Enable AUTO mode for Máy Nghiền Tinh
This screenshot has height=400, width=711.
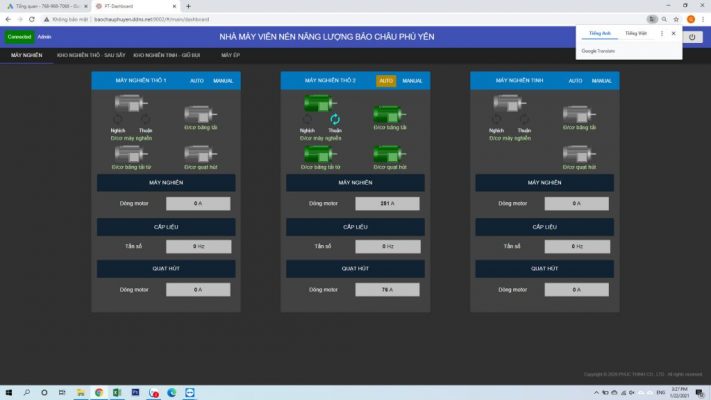point(575,81)
